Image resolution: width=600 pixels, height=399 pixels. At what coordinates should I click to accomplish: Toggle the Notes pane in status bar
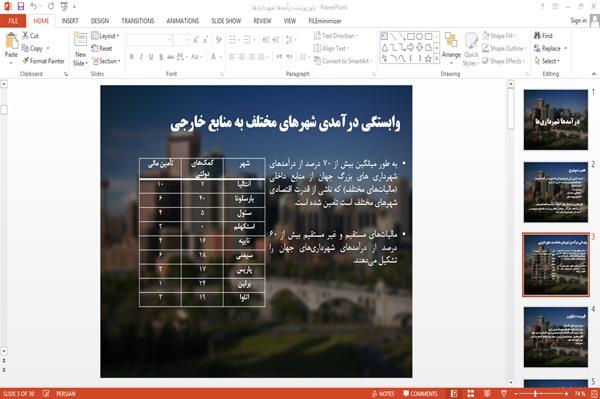click(383, 394)
